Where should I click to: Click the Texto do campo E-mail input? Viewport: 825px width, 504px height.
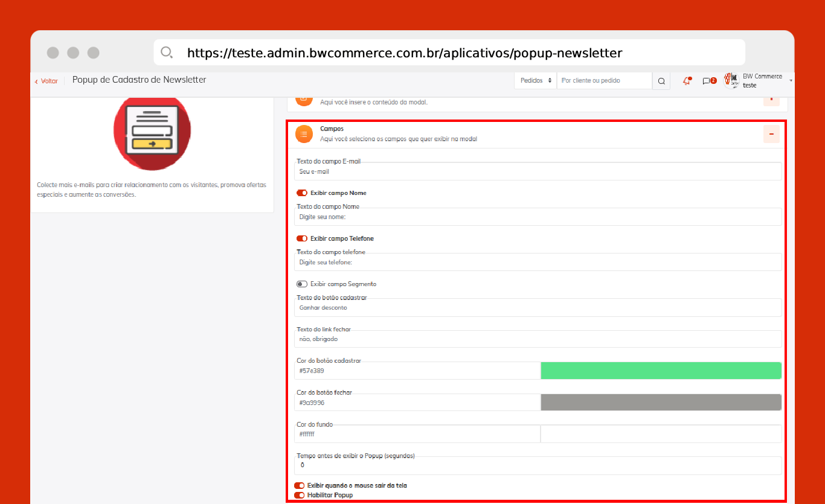[538, 171]
